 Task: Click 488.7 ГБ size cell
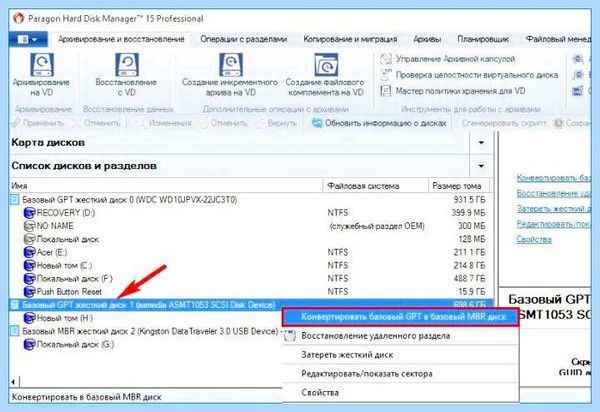(469, 278)
